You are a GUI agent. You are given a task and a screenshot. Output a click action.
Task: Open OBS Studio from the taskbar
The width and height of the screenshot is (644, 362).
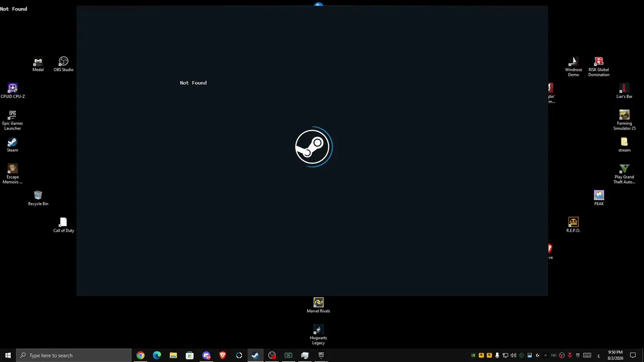pos(272,355)
